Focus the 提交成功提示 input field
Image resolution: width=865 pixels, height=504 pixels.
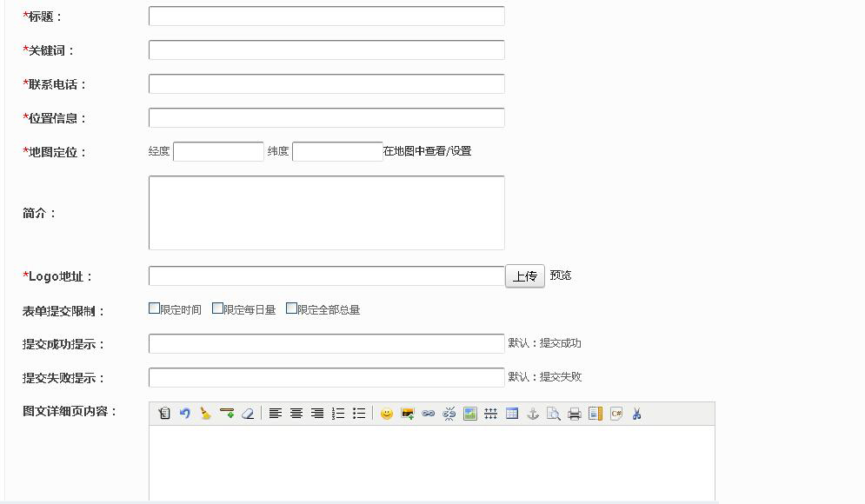[327, 343]
